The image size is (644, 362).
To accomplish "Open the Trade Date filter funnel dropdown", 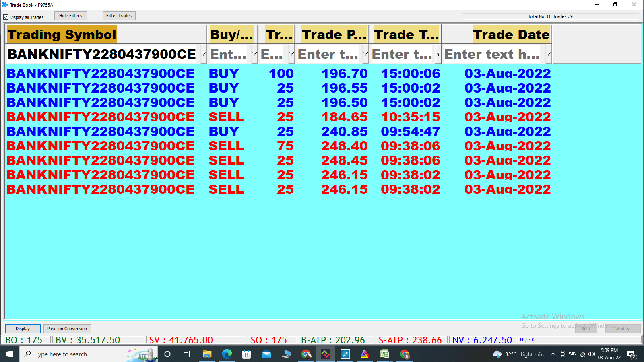I will (x=549, y=54).
